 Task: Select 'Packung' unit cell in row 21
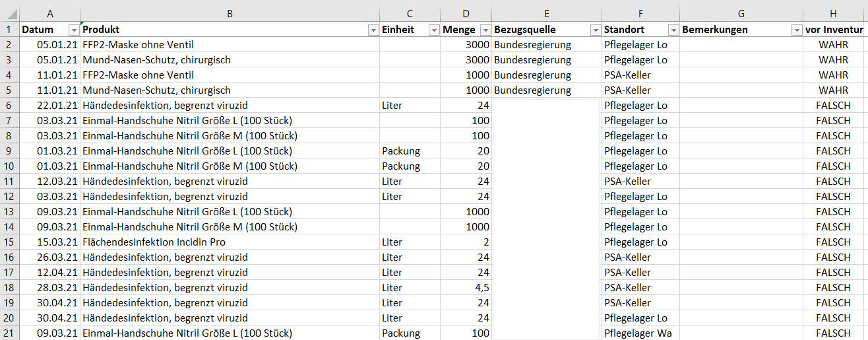[410, 333]
